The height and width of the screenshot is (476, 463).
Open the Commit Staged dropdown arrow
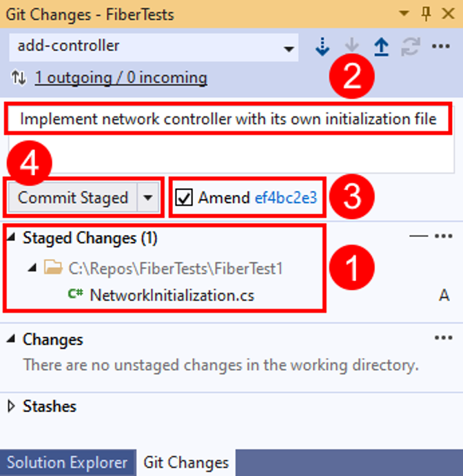pyautogui.click(x=149, y=198)
